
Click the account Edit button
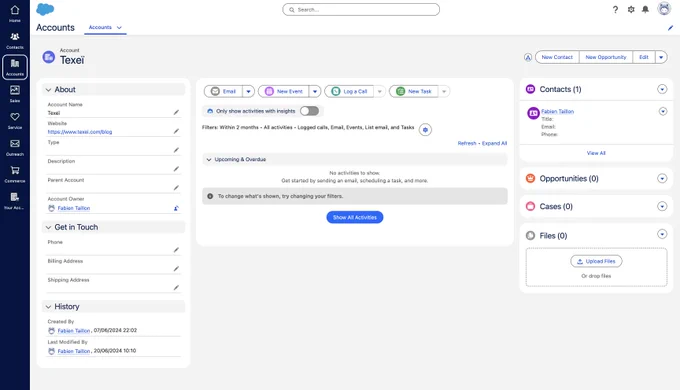pyautogui.click(x=644, y=57)
